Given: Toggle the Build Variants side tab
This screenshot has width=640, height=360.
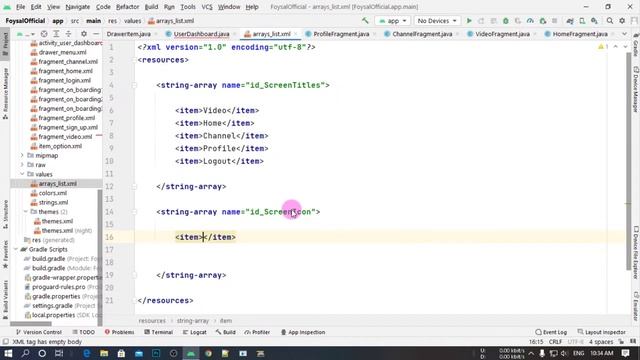Looking at the screenshot, I should (x=5, y=300).
